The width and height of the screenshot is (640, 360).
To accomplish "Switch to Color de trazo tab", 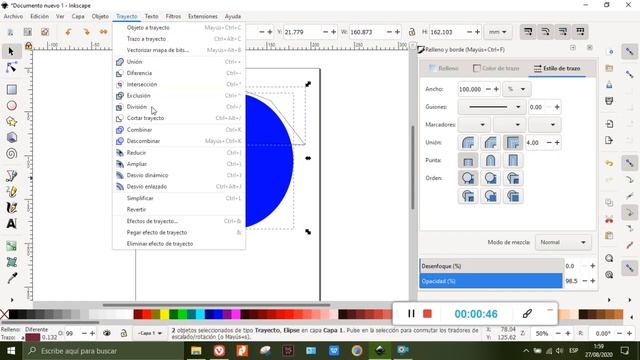I will pos(496,68).
